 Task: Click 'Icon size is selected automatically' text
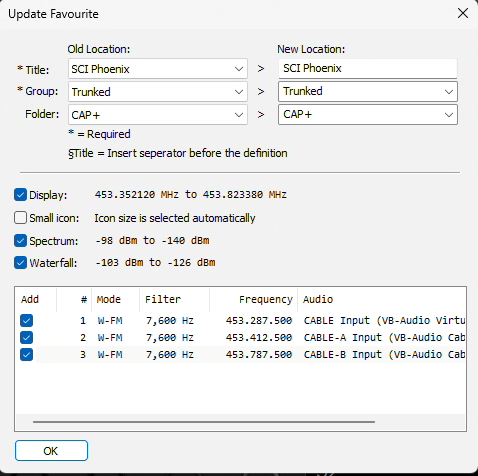(175, 218)
